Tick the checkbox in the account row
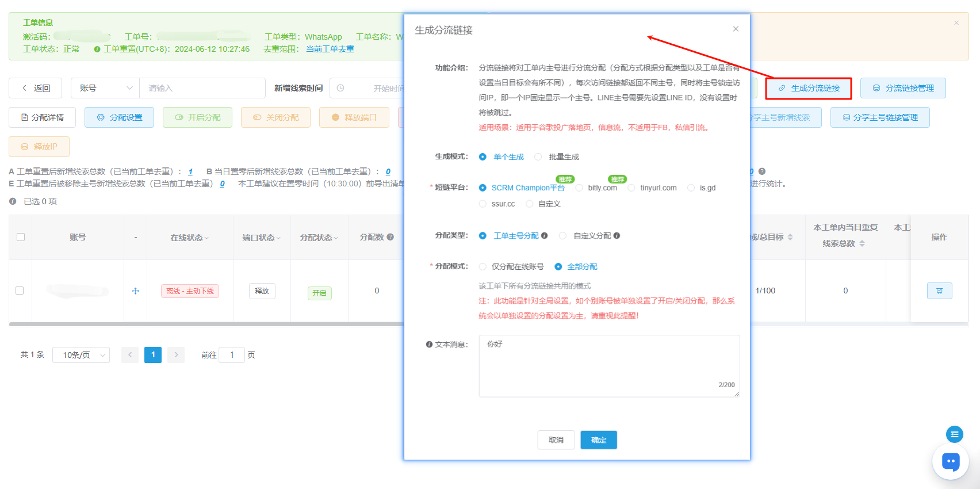The height and width of the screenshot is (489, 980). 20,291
